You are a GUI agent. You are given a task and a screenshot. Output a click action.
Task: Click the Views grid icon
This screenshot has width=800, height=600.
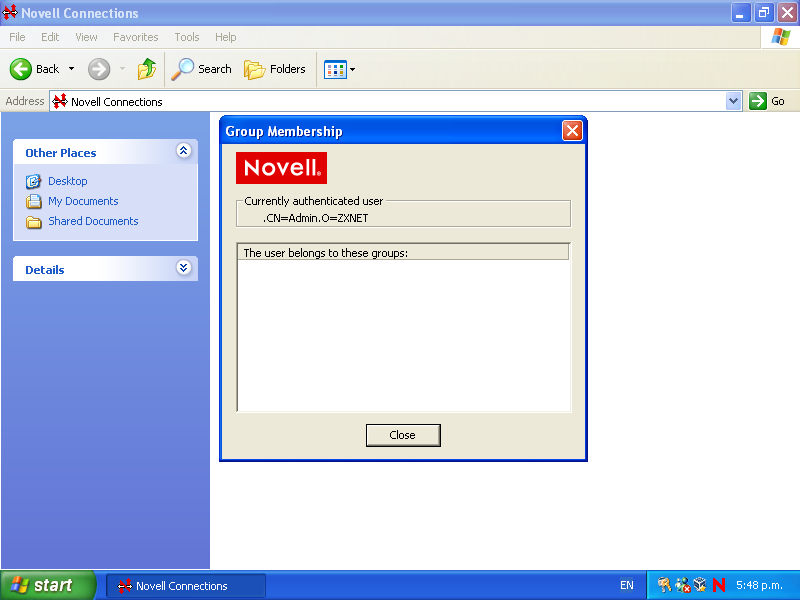335,69
